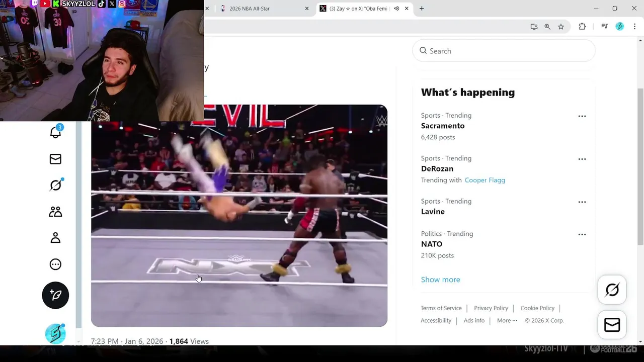The height and width of the screenshot is (362, 644).
Task: Play the wrestling video in the post
Action: click(x=239, y=216)
